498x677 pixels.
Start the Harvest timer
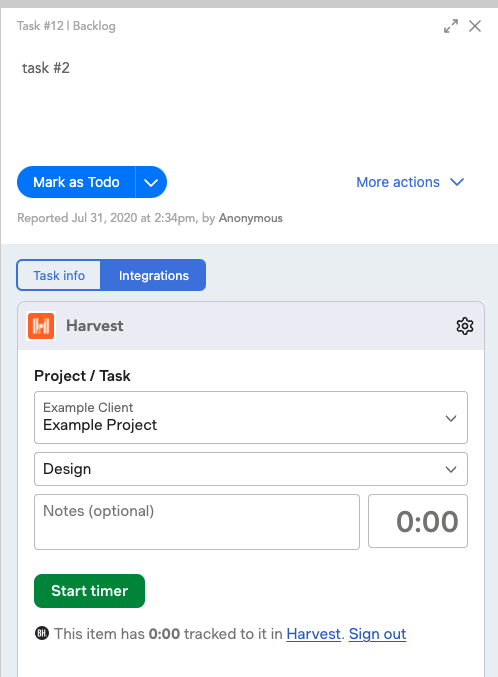[89, 591]
